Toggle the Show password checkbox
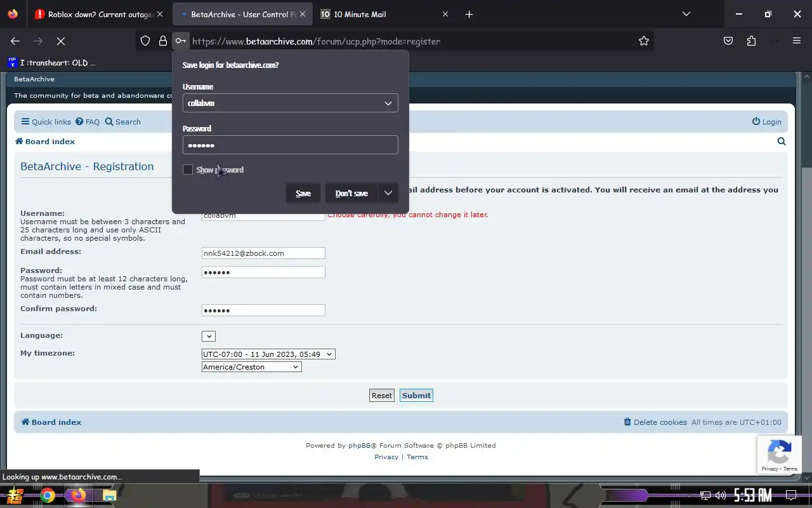Image resolution: width=812 pixels, height=508 pixels. (188, 170)
